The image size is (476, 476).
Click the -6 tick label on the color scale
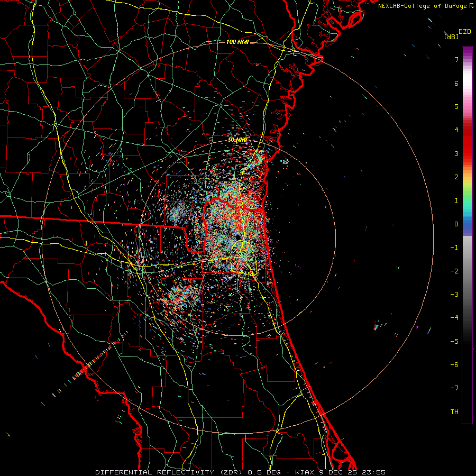coord(454,364)
